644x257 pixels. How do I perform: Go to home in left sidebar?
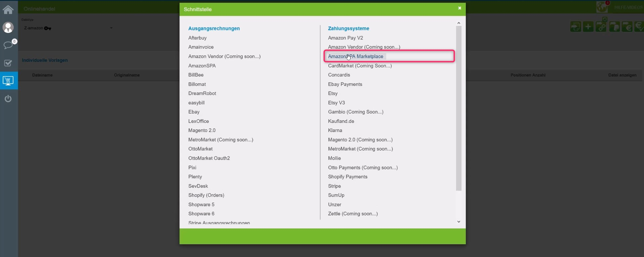click(x=8, y=9)
